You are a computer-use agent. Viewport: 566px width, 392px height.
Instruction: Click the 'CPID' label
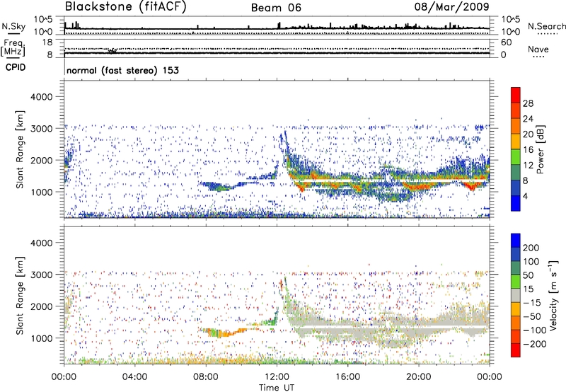click(16, 67)
